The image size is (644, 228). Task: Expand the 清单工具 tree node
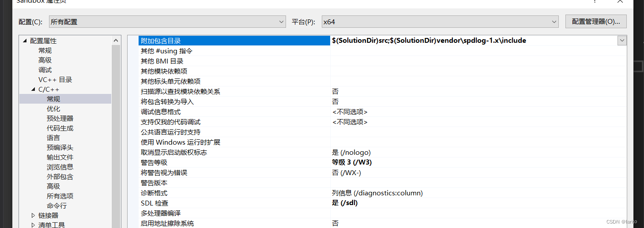34,225
